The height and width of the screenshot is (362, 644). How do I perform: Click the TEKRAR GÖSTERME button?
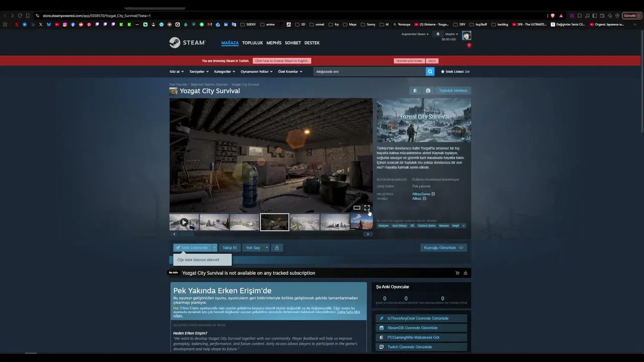click(409, 61)
